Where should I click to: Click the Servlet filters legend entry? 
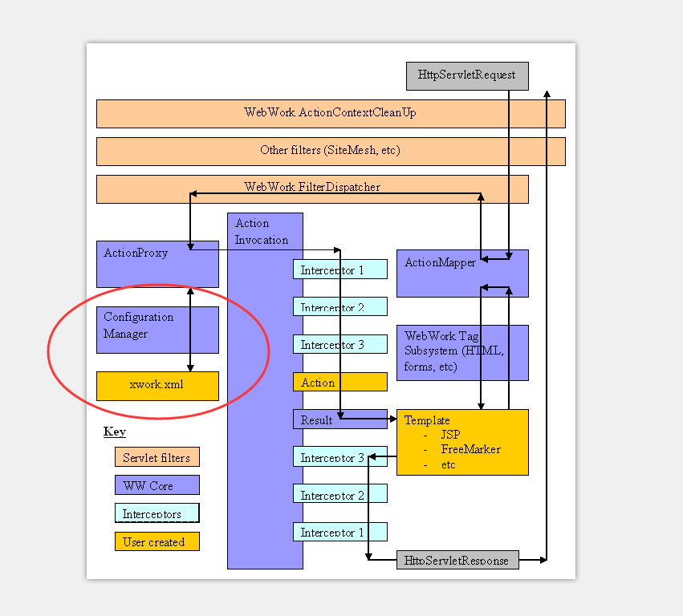157,456
